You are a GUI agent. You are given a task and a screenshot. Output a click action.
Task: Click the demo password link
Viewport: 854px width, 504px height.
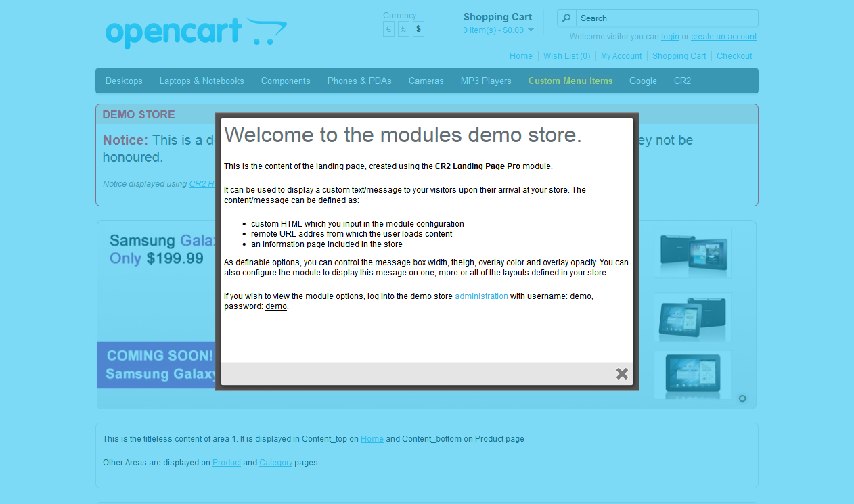[x=276, y=306]
